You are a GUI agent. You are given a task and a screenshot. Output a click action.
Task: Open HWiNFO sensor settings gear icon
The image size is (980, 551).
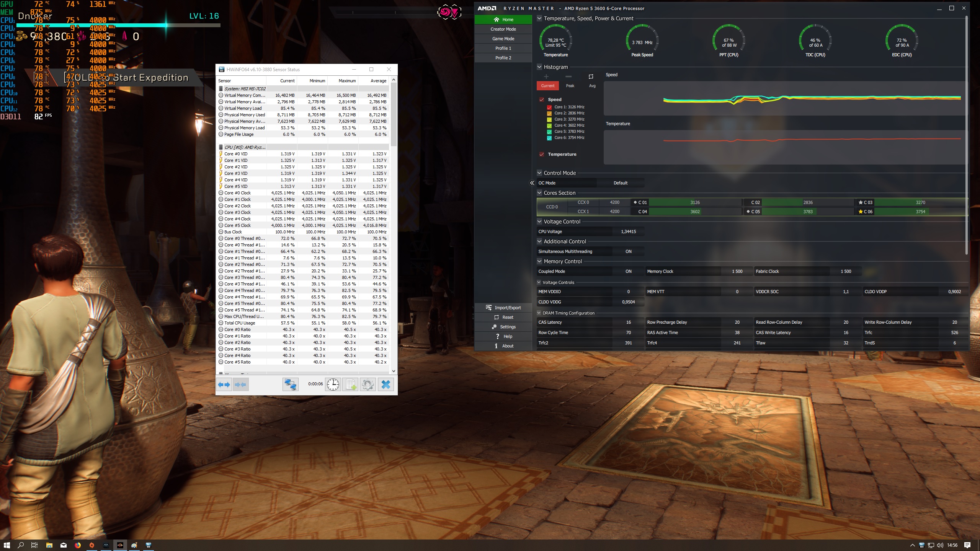[368, 385]
